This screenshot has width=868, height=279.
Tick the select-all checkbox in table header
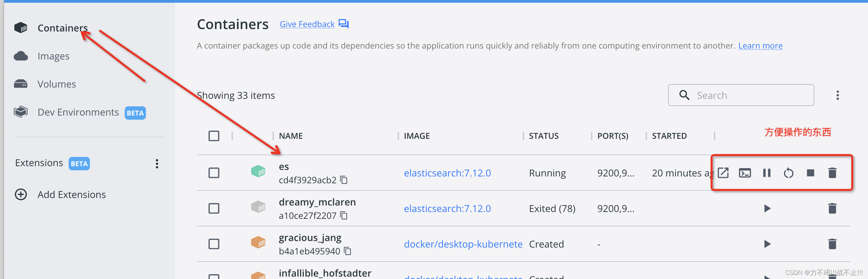[214, 136]
